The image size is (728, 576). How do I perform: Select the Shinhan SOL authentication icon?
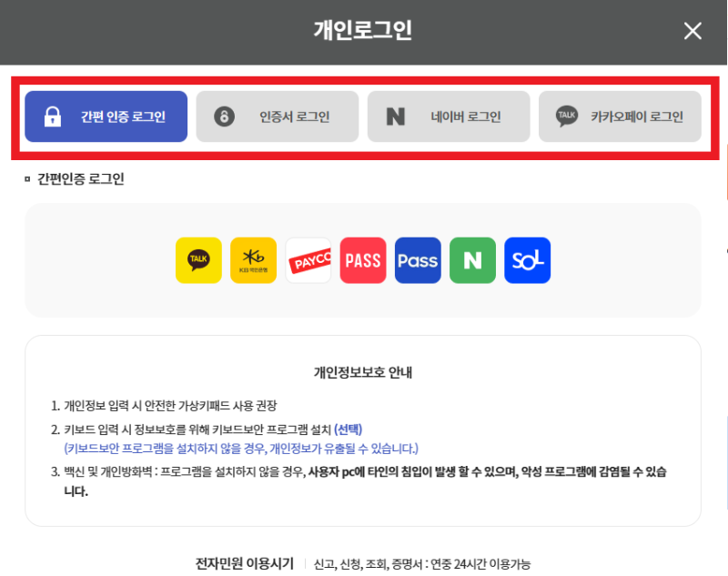click(x=527, y=260)
